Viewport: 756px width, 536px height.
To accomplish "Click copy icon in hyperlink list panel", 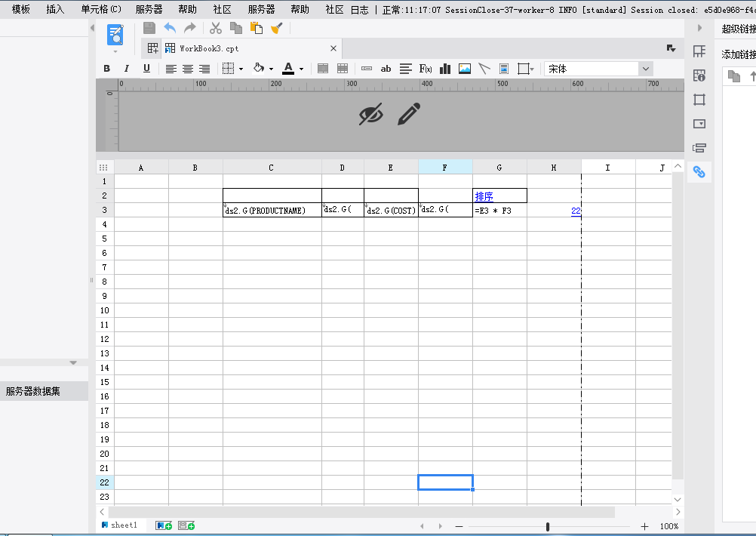I will [x=734, y=75].
